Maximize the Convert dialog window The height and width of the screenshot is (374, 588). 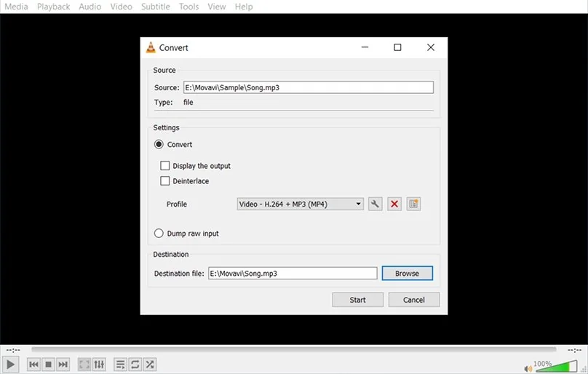397,47
